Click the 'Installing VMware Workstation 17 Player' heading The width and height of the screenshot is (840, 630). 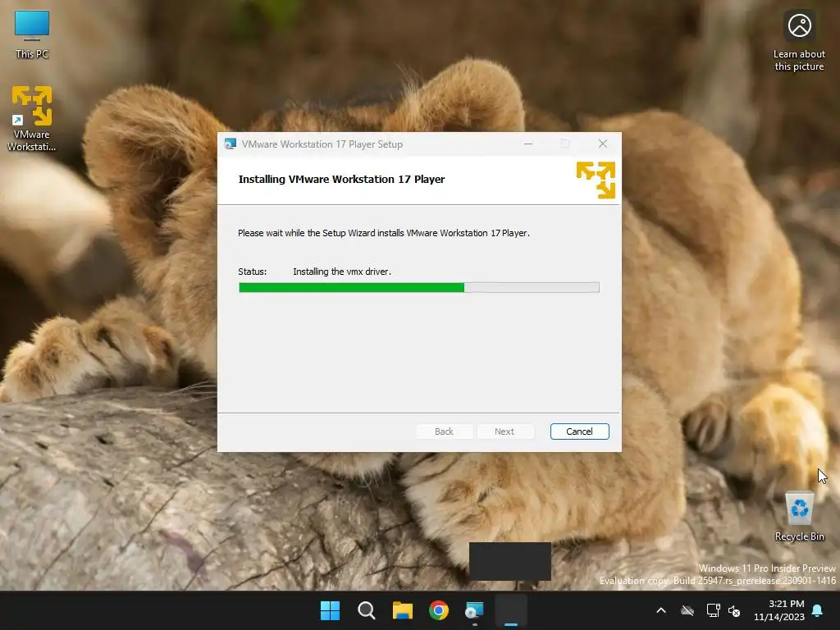(341, 180)
